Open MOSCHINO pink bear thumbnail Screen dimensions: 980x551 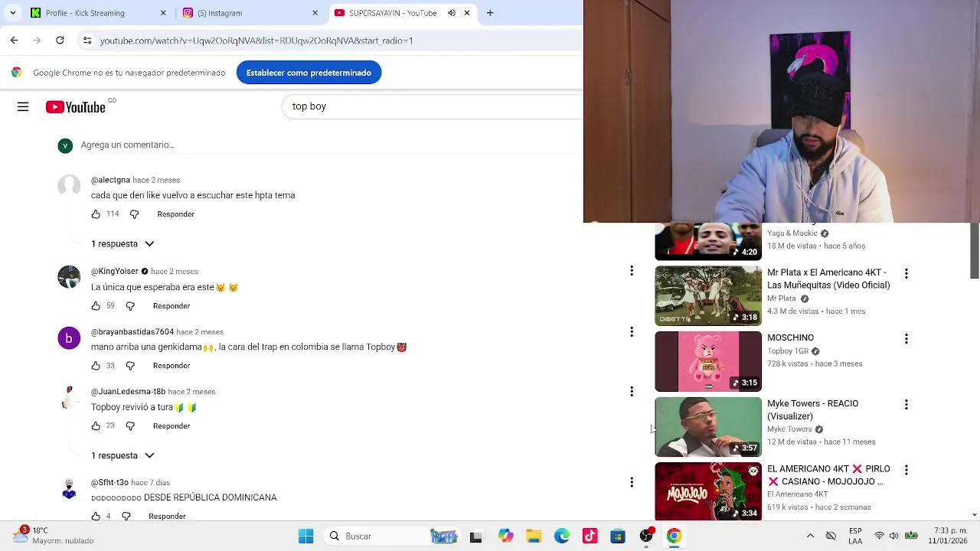pyautogui.click(x=708, y=361)
